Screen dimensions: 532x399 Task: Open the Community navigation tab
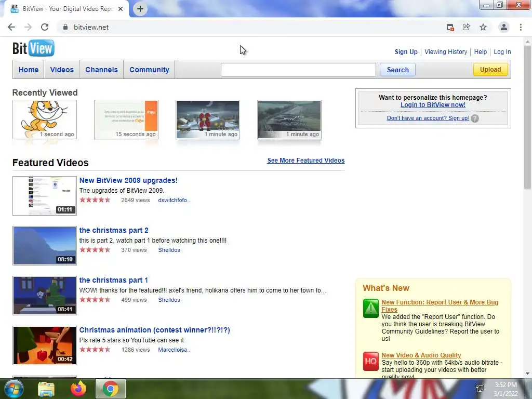pyautogui.click(x=149, y=70)
